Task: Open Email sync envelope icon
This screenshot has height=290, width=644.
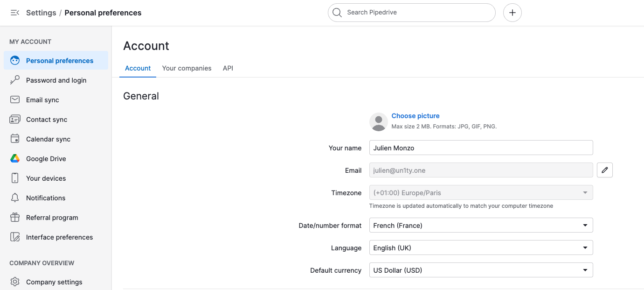Action: 15,100
